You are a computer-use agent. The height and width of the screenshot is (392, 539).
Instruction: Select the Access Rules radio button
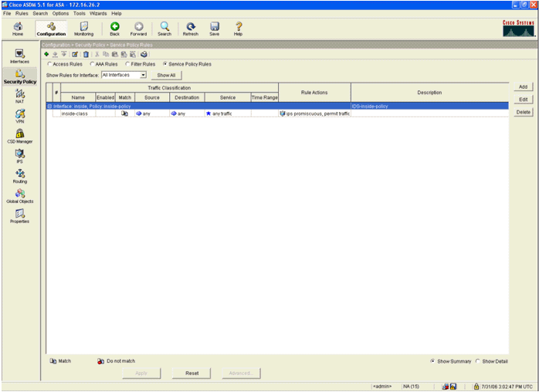49,64
